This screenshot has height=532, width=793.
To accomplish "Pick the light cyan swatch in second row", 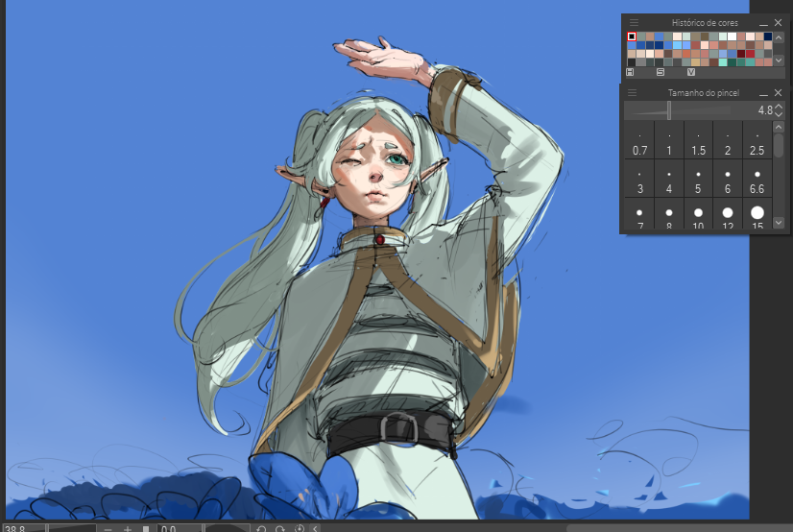I will coord(677,45).
